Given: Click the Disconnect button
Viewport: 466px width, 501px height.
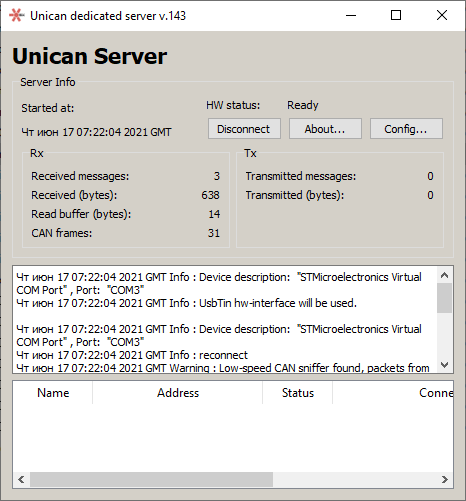Looking at the screenshot, I should [244, 129].
